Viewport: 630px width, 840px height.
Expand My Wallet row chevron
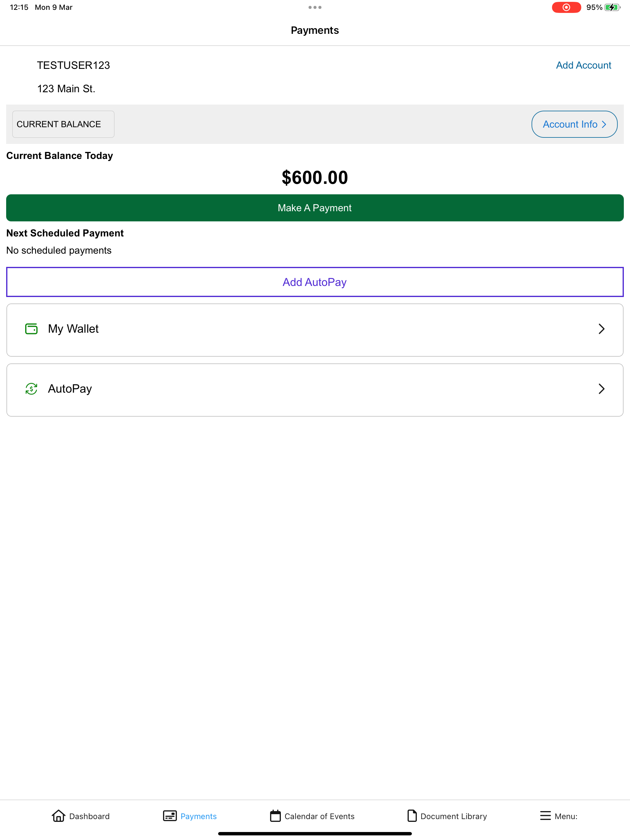[x=601, y=329]
